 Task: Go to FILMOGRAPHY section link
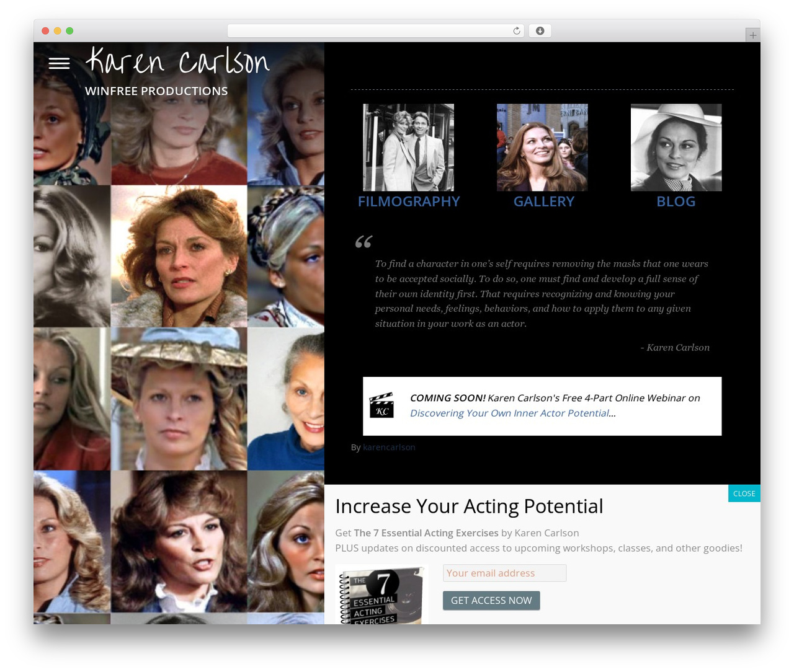[409, 201]
